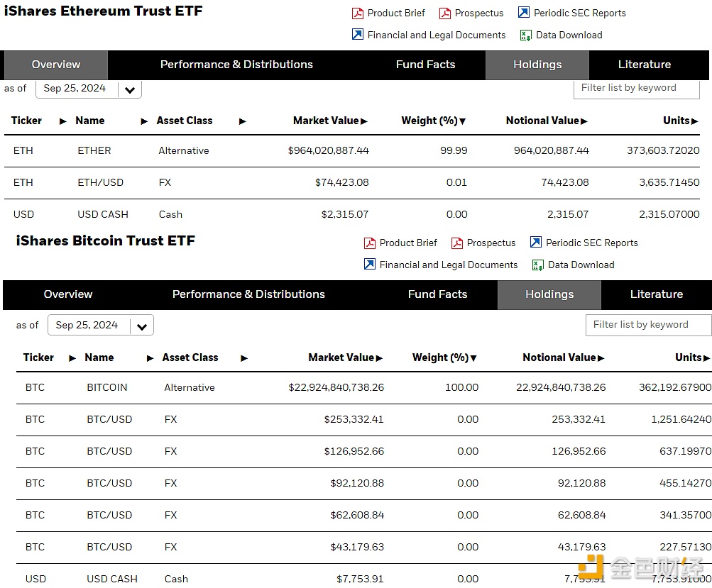712x588 pixels.
Task: Click market value $43,179.63 cell
Action: point(357,547)
